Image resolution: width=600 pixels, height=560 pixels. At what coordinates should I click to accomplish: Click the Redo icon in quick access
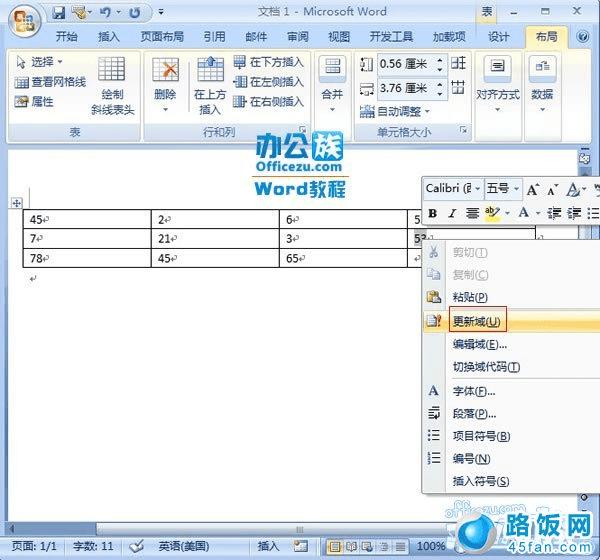pos(134,13)
